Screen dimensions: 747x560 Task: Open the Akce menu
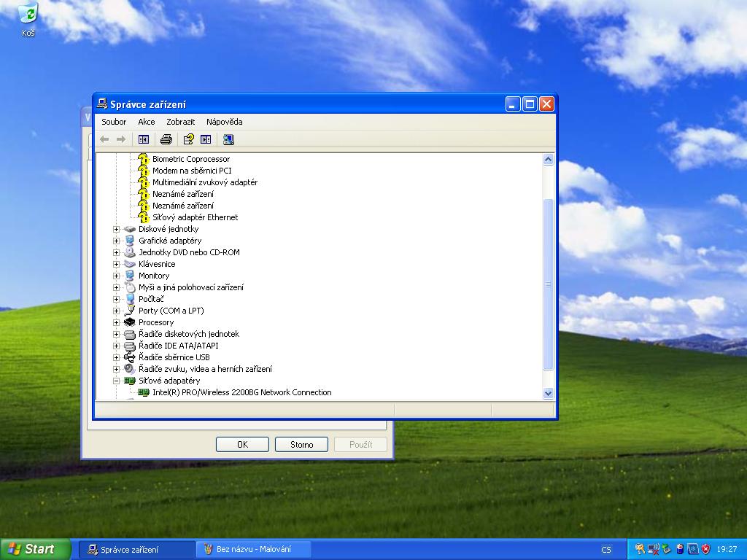(147, 122)
